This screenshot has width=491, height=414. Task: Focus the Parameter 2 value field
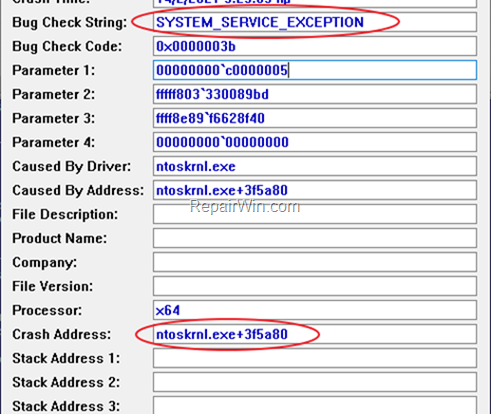(x=315, y=94)
